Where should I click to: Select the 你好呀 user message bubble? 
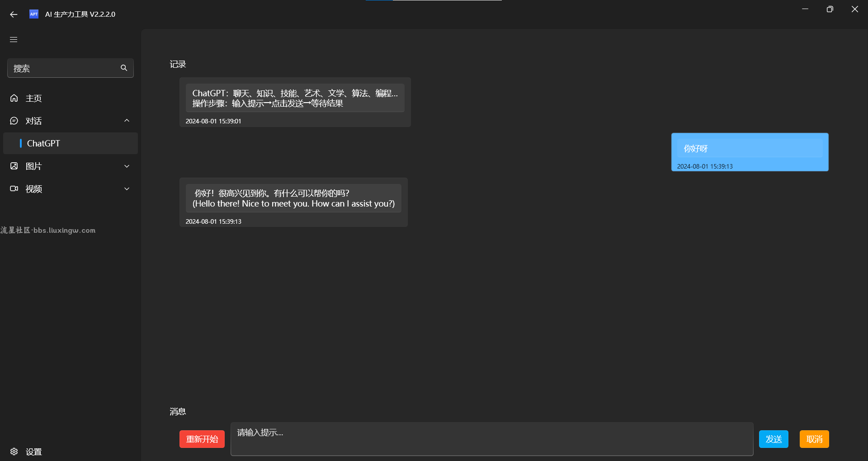[750, 152]
